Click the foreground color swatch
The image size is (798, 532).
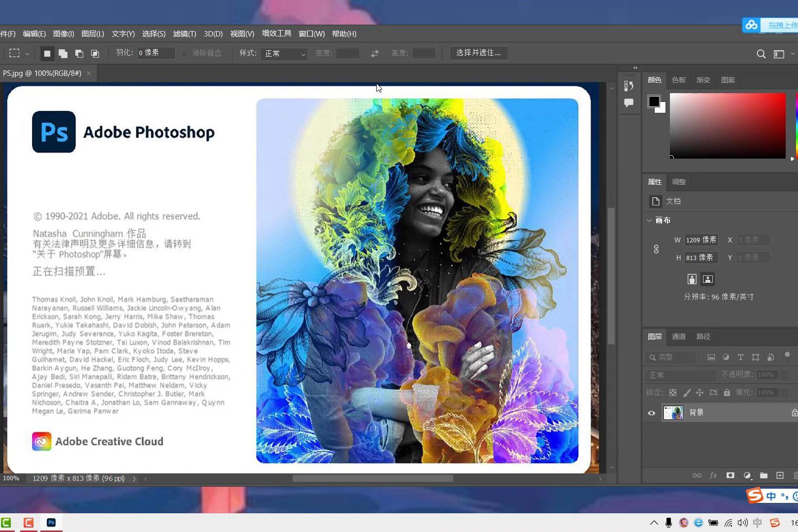(x=654, y=101)
